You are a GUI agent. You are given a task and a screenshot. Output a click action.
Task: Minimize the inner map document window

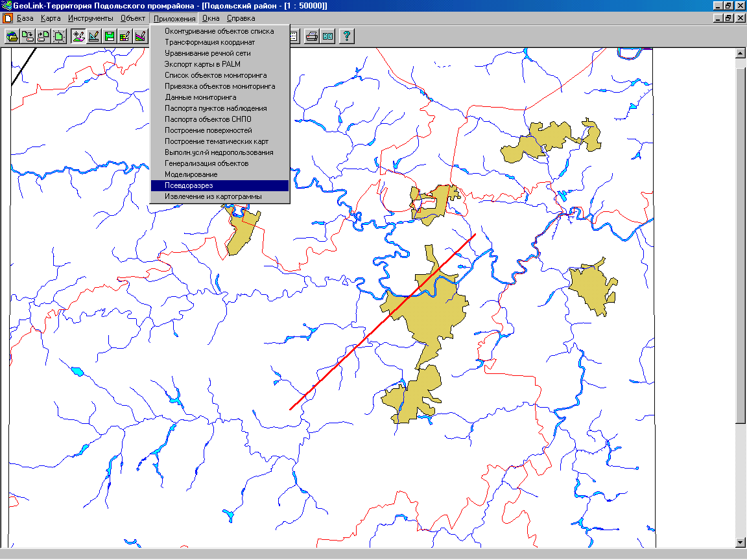tap(719, 18)
